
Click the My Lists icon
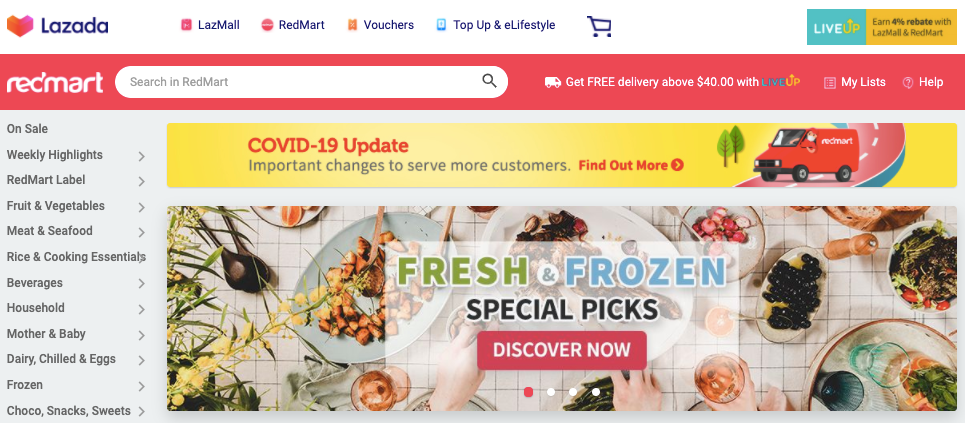click(830, 83)
